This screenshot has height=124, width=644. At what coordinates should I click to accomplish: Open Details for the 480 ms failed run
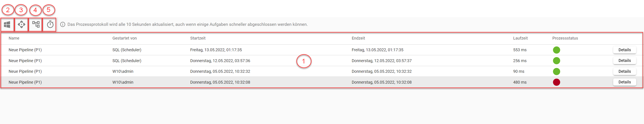[625, 82]
